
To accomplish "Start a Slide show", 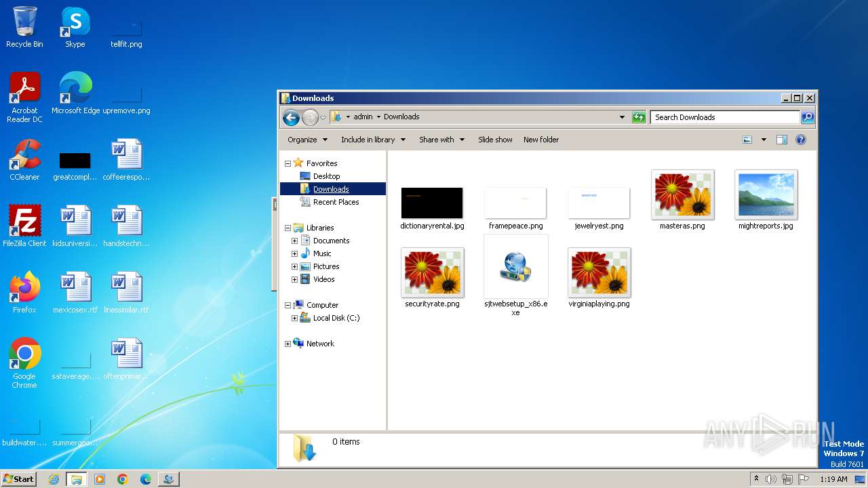I will pos(495,140).
